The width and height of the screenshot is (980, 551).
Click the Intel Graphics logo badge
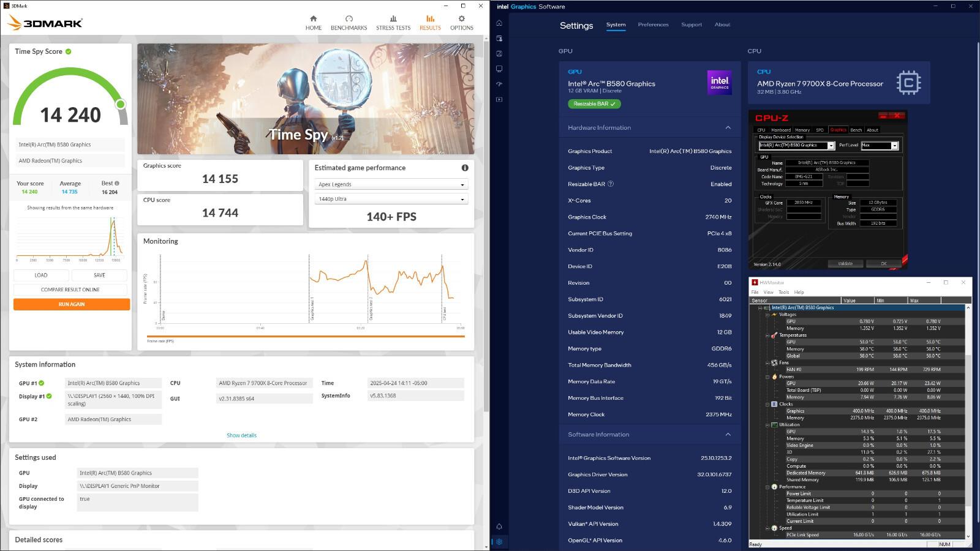720,83
